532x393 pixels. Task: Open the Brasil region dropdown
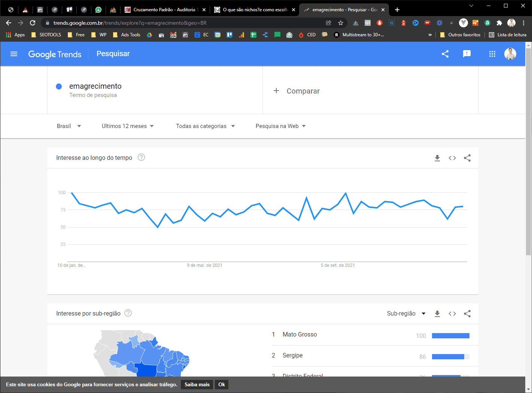(x=69, y=126)
